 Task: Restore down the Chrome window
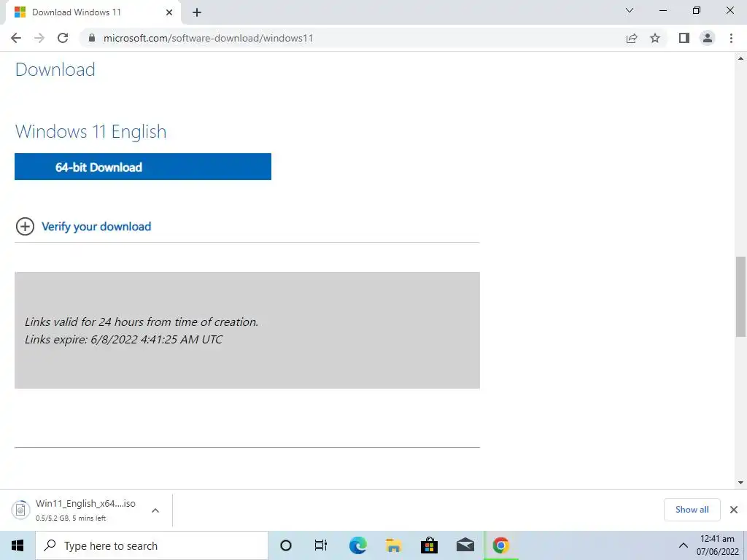click(697, 10)
